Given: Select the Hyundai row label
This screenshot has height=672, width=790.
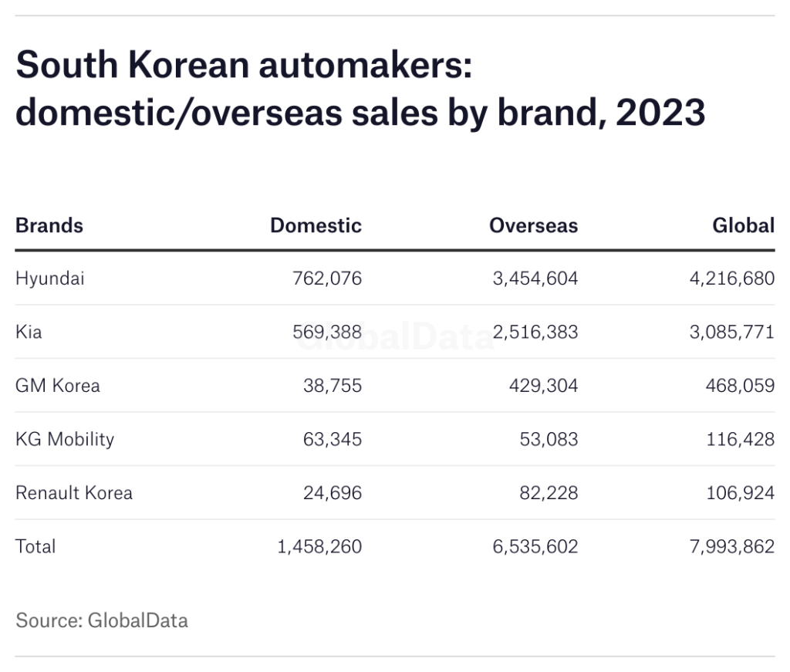Looking at the screenshot, I should tap(50, 278).
